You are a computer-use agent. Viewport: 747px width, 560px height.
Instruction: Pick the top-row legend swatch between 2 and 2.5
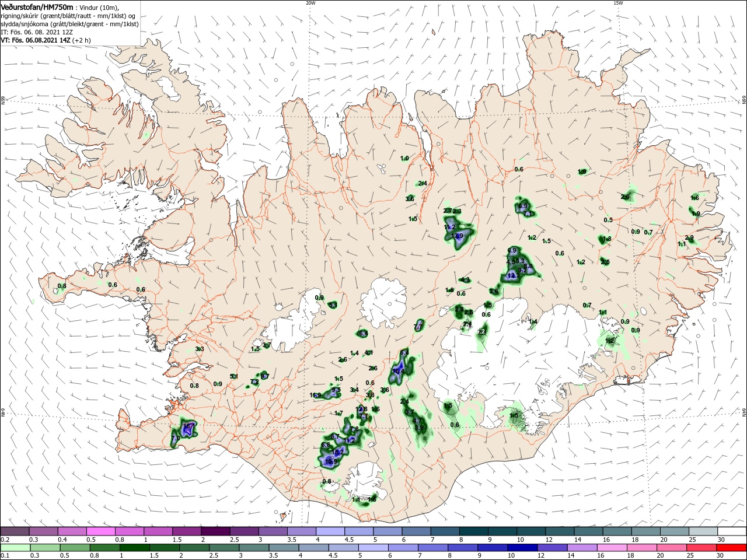pyautogui.click(x=217, y=531)
